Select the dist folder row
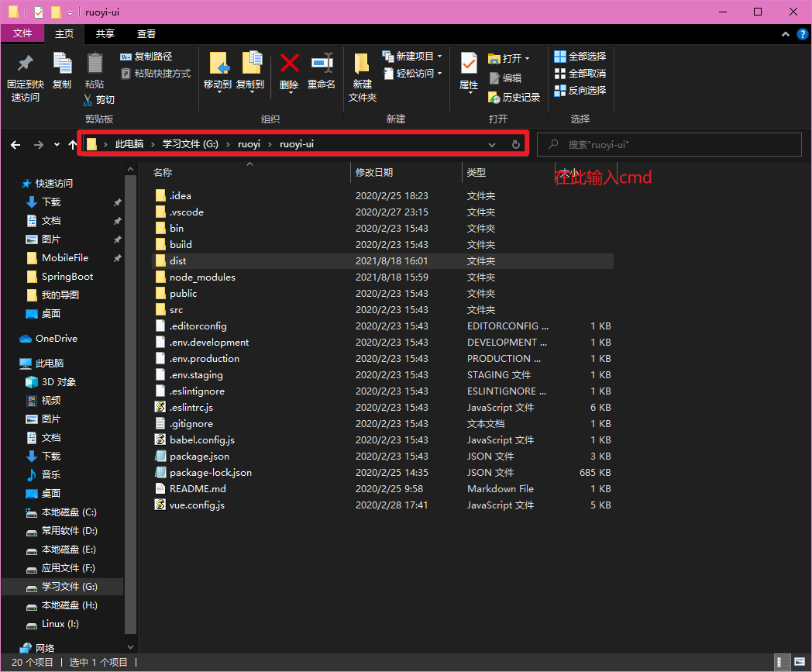The width and height of the screenshot is (812, 672). click(384, 261)
